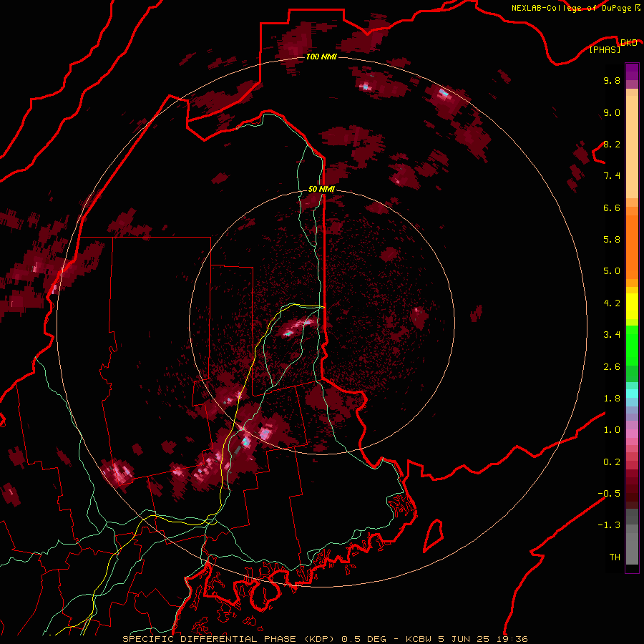
Task: Click the 50 NMI range ring label
Action: (x=321, y=190)
